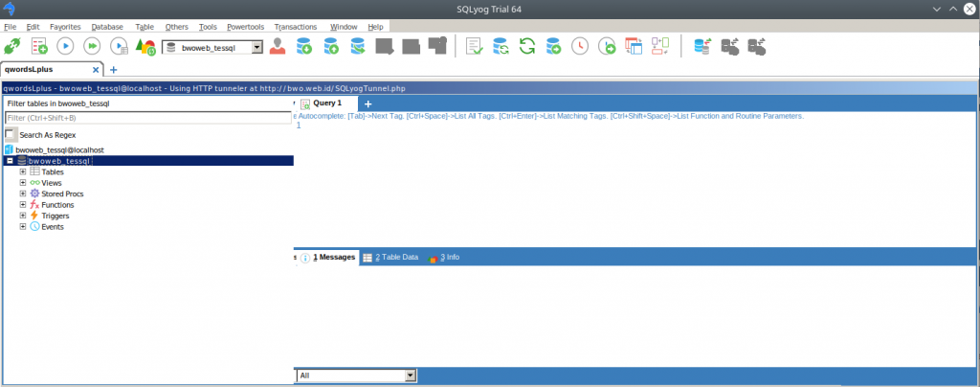The height and width of the screenshot is (387, 980).
Task: Collapse the bwoweb_tessql database node
Action: coord(10,161)
